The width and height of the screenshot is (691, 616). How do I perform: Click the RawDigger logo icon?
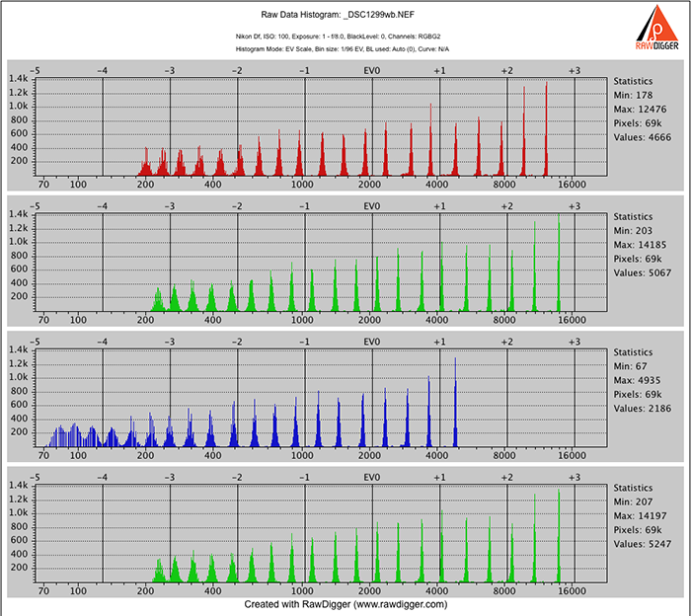657,28
